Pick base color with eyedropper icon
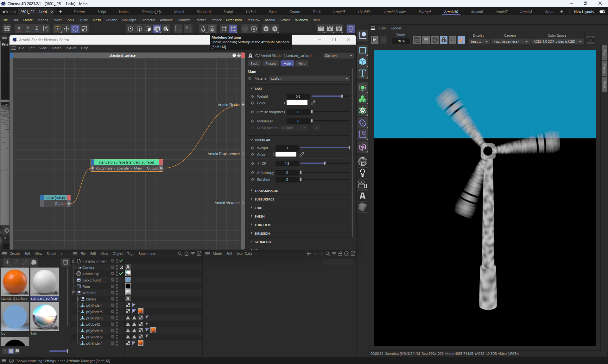 pos(313,103)
